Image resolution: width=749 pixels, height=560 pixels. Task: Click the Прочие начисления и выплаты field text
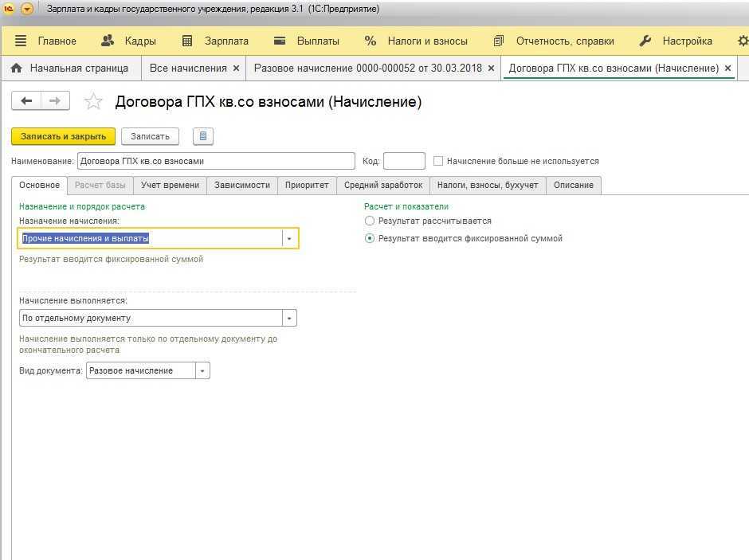(x=85, y=238)
